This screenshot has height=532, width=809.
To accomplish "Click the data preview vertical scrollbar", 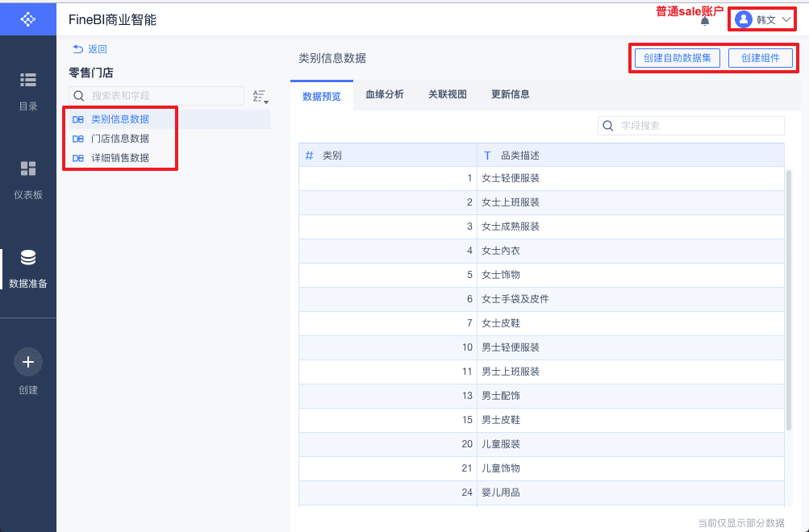I will pos(788,298).
